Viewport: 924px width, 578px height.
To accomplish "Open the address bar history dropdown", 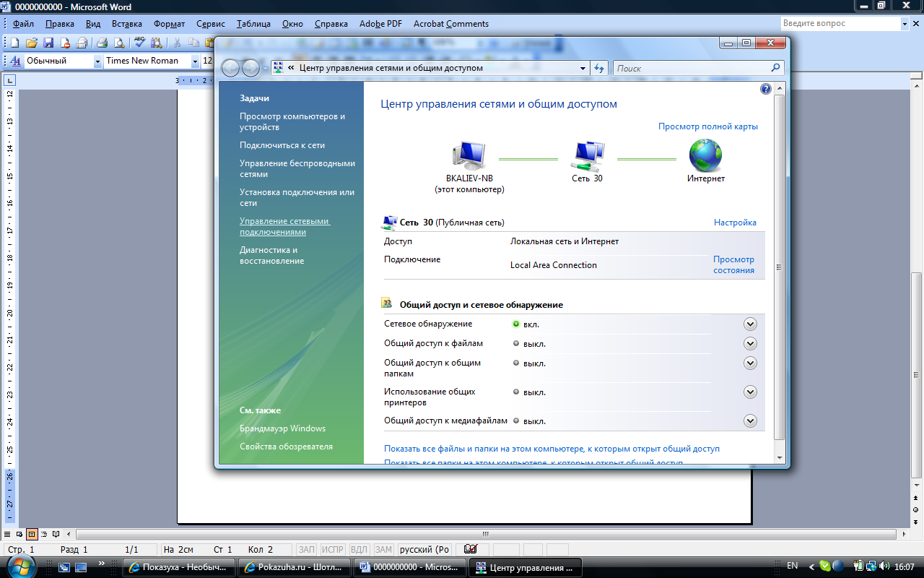I will click(x=583, y=69).
